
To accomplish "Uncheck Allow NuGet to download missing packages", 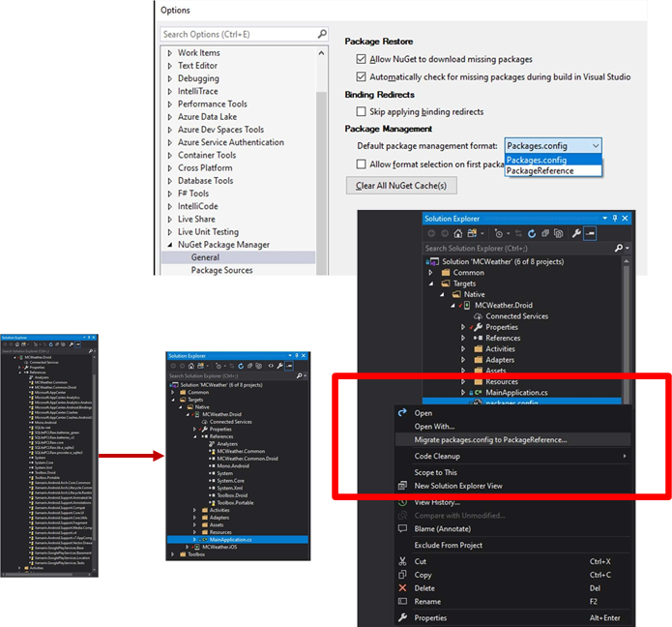I will [x=361, y=59].
